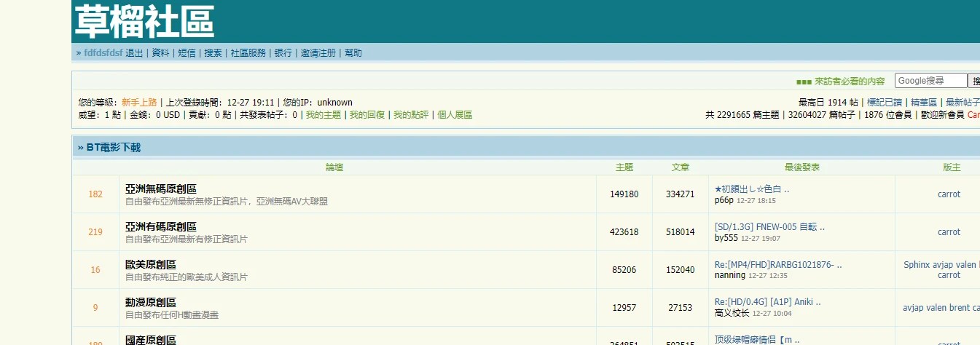Click the 草榴社區 site logo title
This screenshot has width=980, height=345.
[x=144, y=21]
